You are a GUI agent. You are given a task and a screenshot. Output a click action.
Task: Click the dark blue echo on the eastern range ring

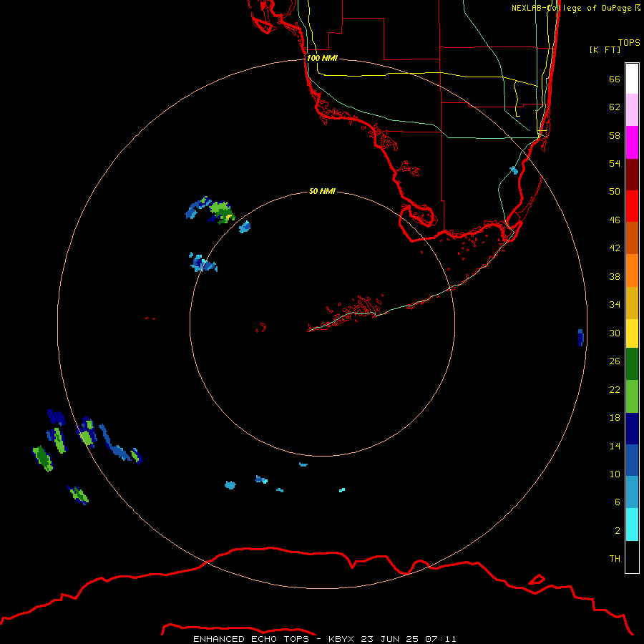[581, 337]
